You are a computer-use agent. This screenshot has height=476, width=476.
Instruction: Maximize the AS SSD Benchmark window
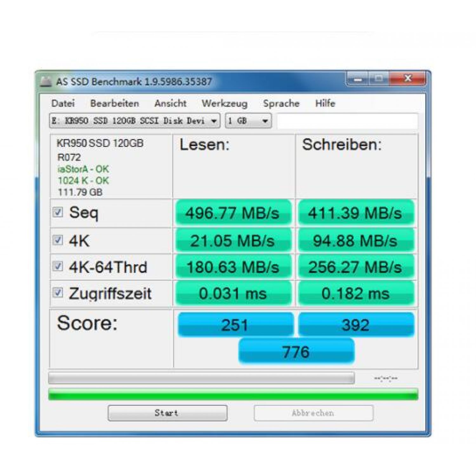(x=379, y=78)
